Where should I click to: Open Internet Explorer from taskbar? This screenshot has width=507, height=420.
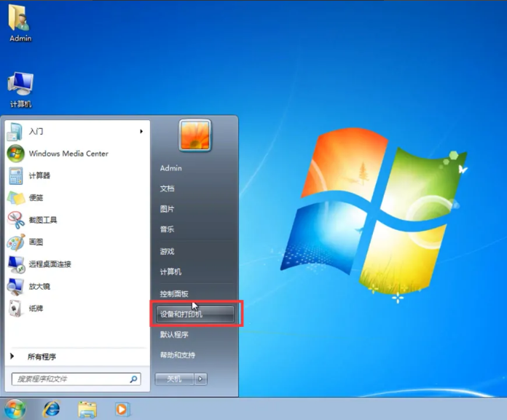point(52,409)
